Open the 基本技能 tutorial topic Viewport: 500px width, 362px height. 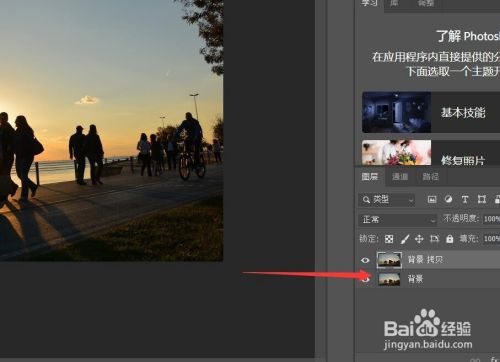click(431, 112)
